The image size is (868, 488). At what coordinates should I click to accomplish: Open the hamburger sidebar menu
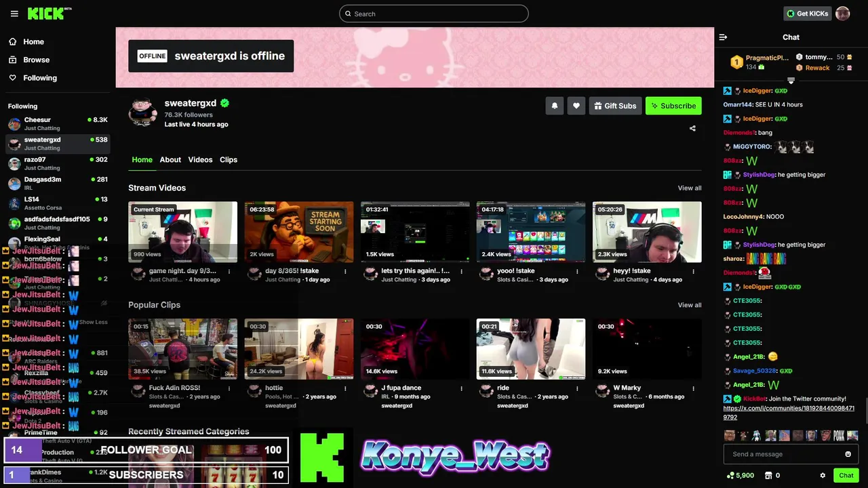coord(14,14)
